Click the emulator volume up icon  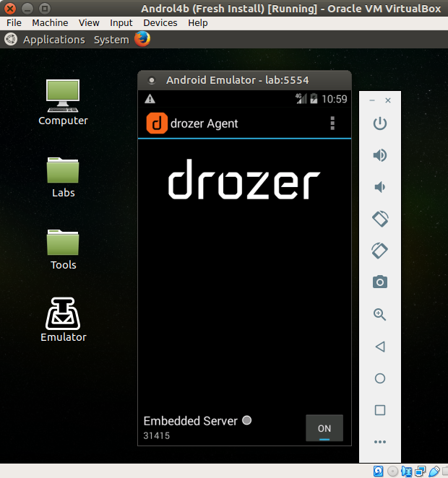click(379, 155)
